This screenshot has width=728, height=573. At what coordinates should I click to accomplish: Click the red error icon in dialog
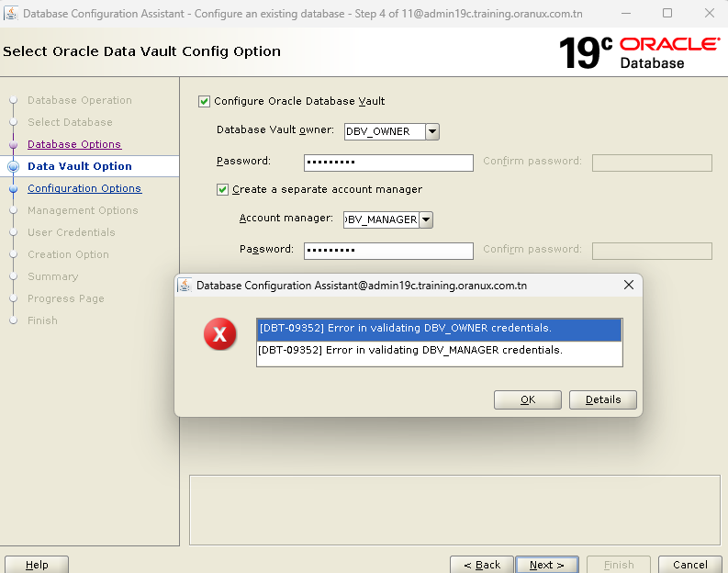tap(219, 335)
